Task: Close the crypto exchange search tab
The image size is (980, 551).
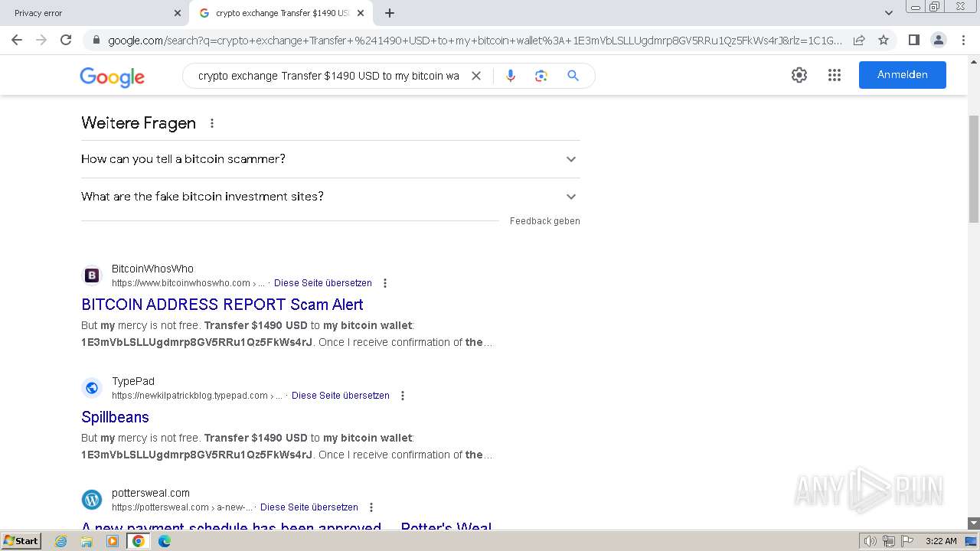Action: tap(361, 13)
